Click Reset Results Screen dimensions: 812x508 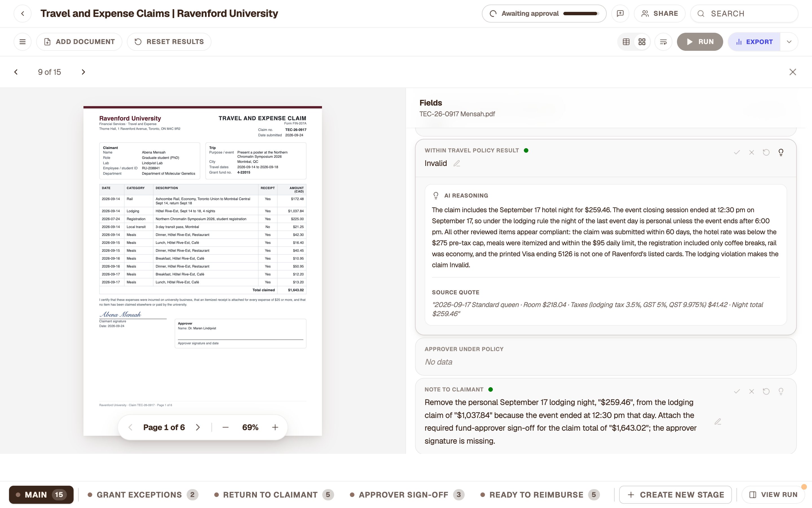pos(169,42)
